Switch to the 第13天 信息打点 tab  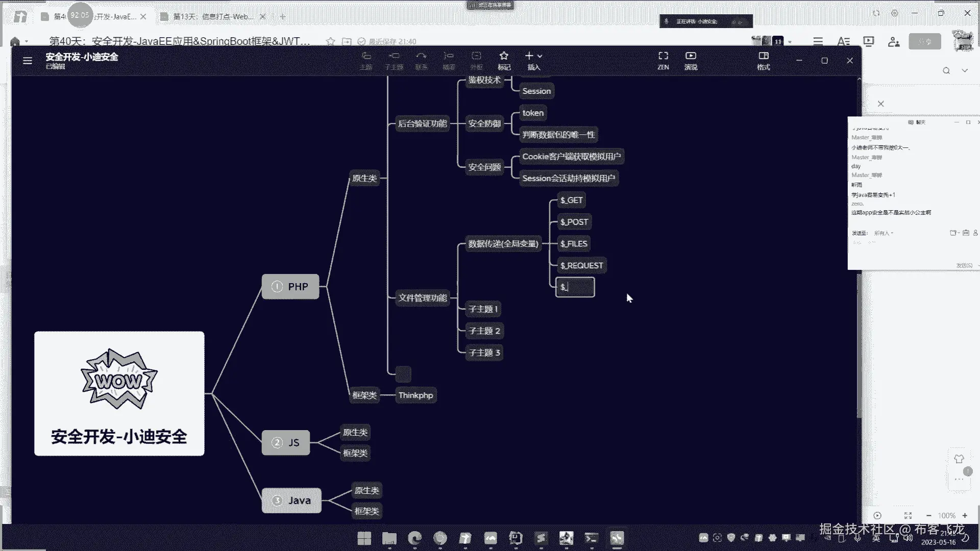(213, 17)
